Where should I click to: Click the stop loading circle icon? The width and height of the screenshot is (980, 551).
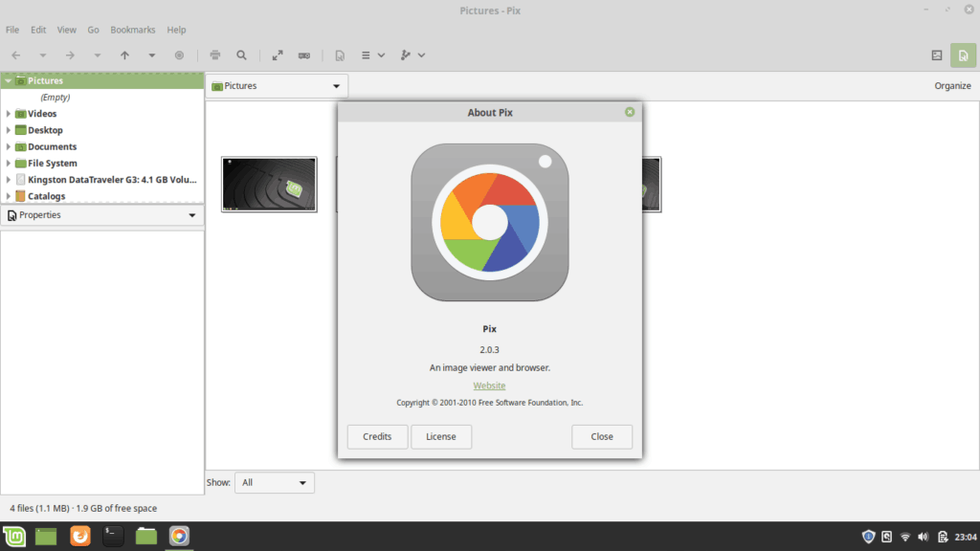(x=179, y=55)
